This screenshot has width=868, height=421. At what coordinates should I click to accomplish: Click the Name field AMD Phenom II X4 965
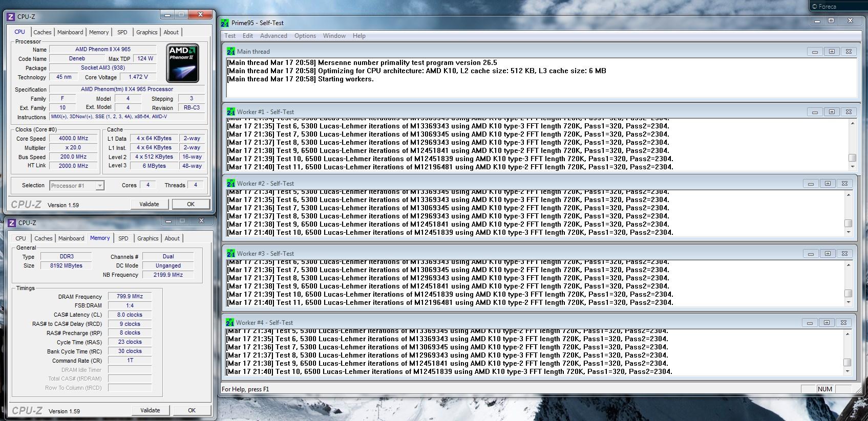click(103, 49)
